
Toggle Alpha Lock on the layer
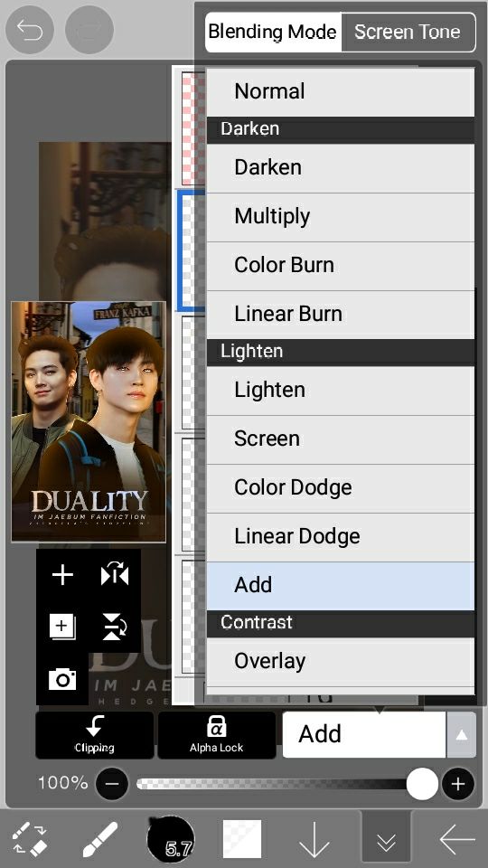(216, 734)
